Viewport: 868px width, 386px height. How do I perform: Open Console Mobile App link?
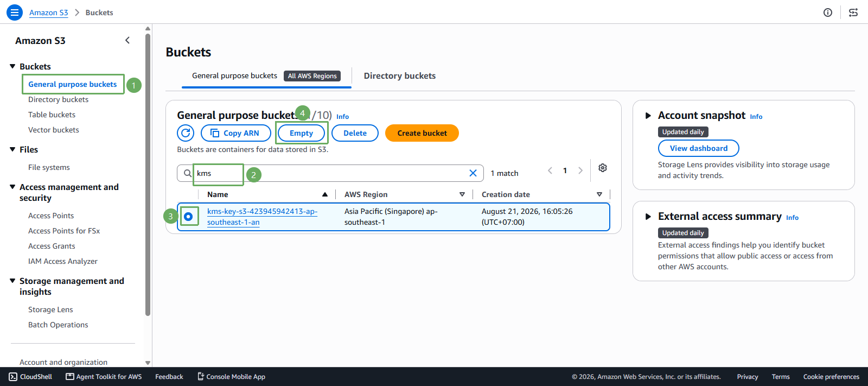(231, 377)
